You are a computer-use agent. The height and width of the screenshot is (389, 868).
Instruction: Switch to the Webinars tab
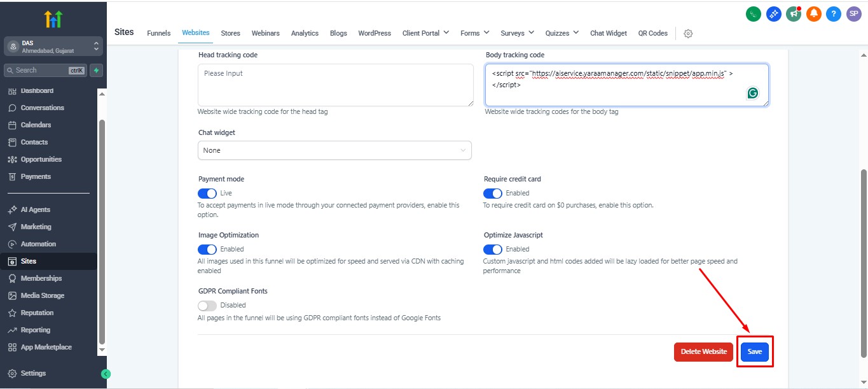[265, 33]
